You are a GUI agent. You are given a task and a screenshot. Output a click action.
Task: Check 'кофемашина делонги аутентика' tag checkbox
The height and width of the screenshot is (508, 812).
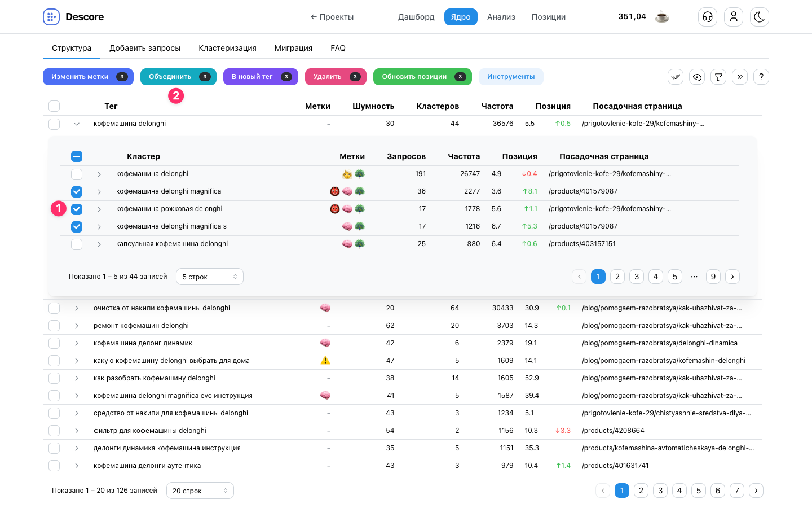coord(54,466)
